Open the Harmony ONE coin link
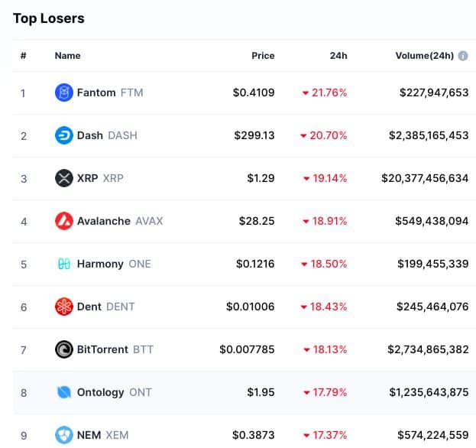 coord(114,264)
